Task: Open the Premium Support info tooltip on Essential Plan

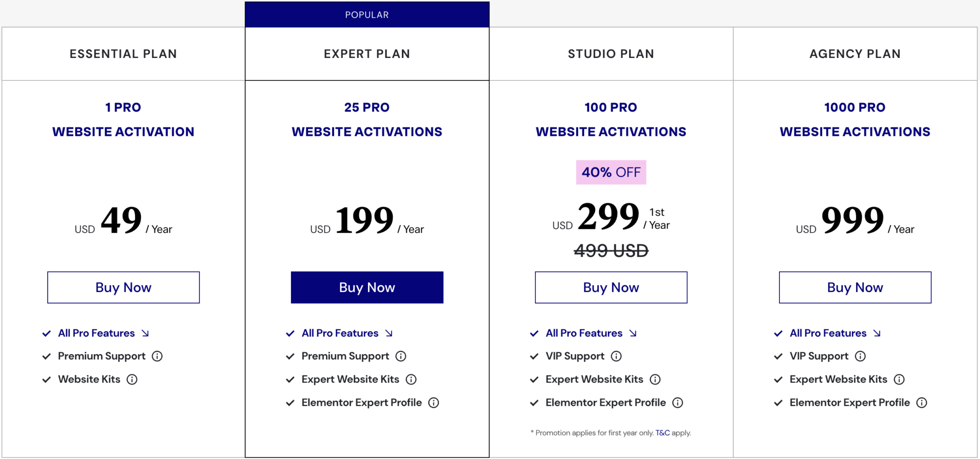Action: pyautogui.click(x=158, y=356)
